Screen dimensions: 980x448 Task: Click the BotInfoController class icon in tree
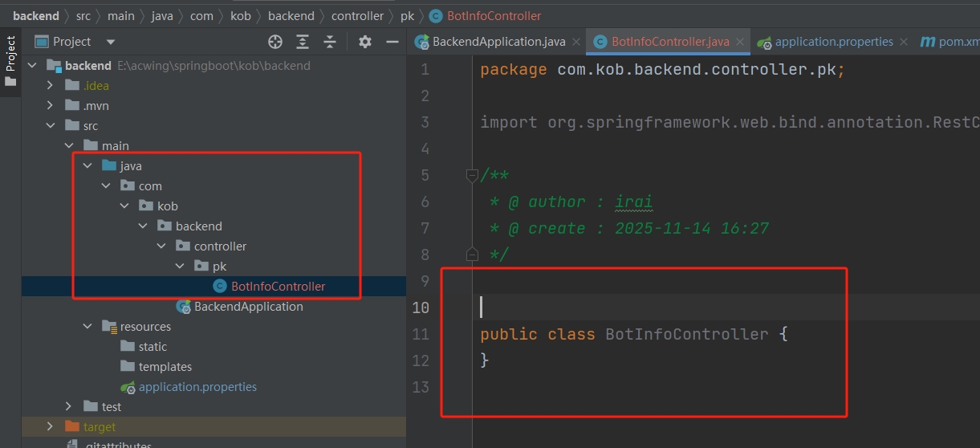point(219,287)
